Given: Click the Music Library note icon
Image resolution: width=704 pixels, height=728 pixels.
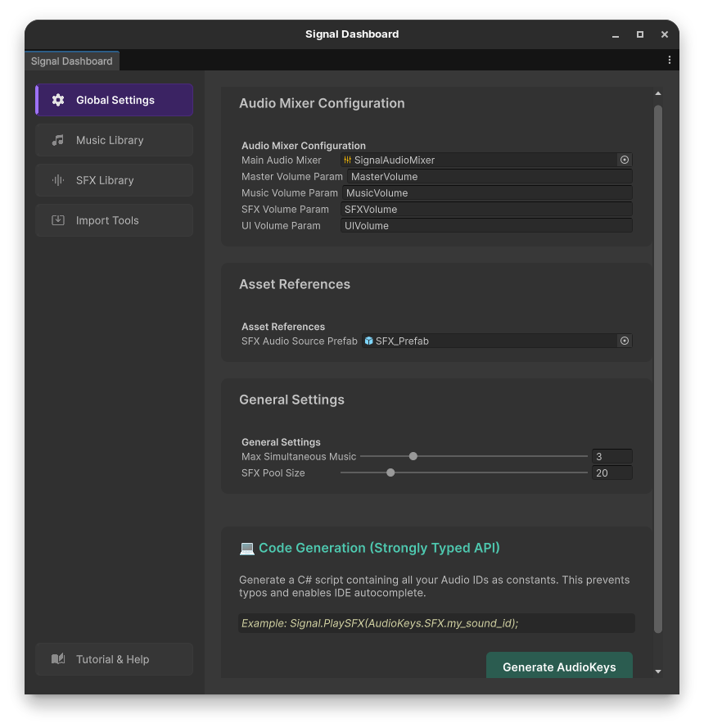Looking at the screenshot, I should pyautogui.click(x=58, y=140).
